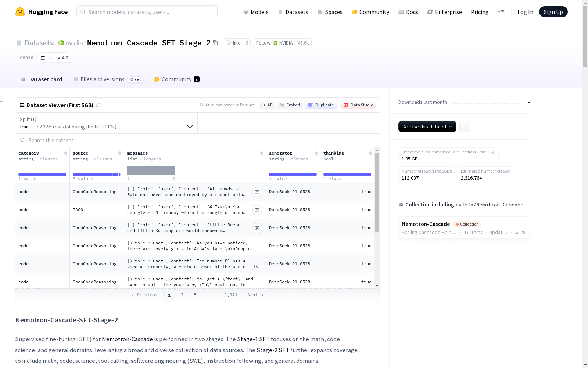Click the messages length histogram bar
The width and height of the screenshot is (588, 368).
coord(151,170)
